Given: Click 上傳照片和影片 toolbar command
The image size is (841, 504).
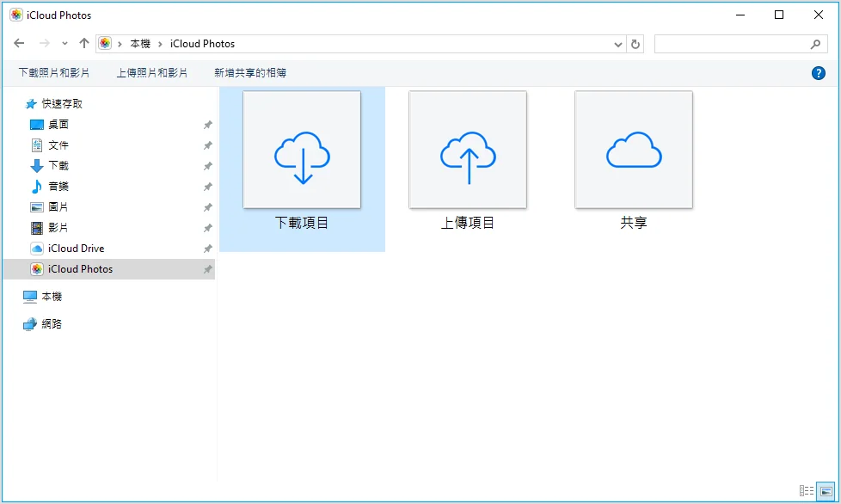Looking at the screenshot, I should (152, 73).
